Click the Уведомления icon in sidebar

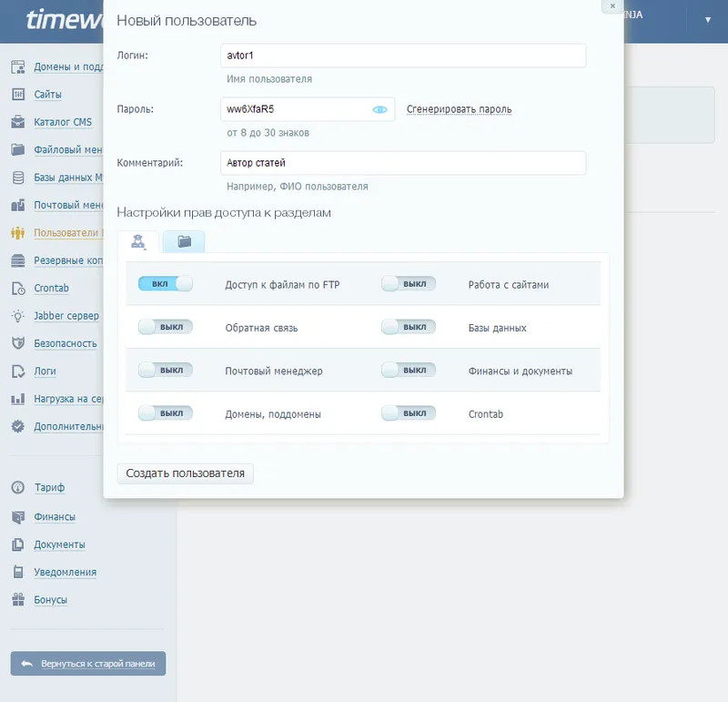(17, 572)
